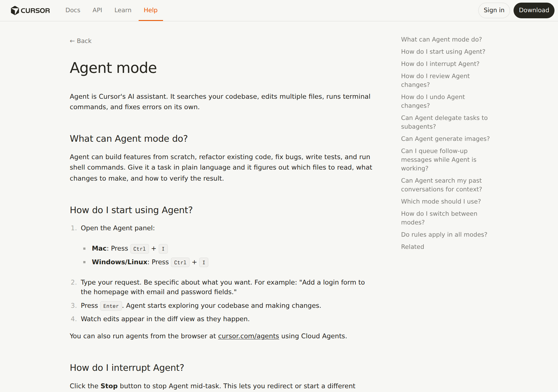Open 'Can Agent delegate tasks to subagents?' link
The image size is (558, 392).
point(444,122)
